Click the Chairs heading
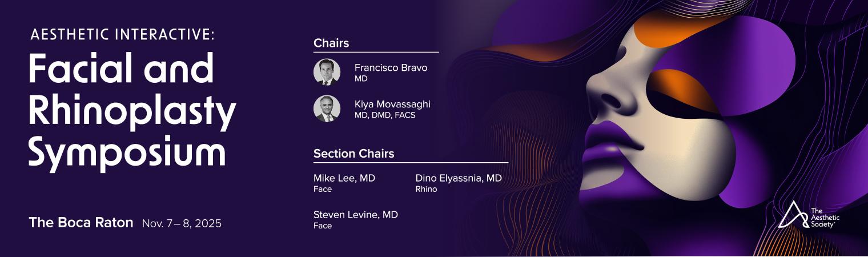This screenshot has width=868, height=257. point(331,43)
